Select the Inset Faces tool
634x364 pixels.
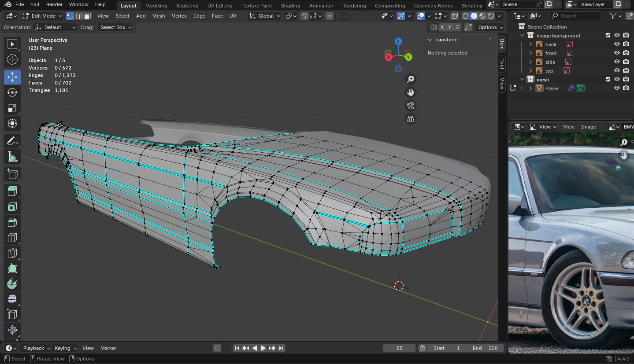point(12,207)
